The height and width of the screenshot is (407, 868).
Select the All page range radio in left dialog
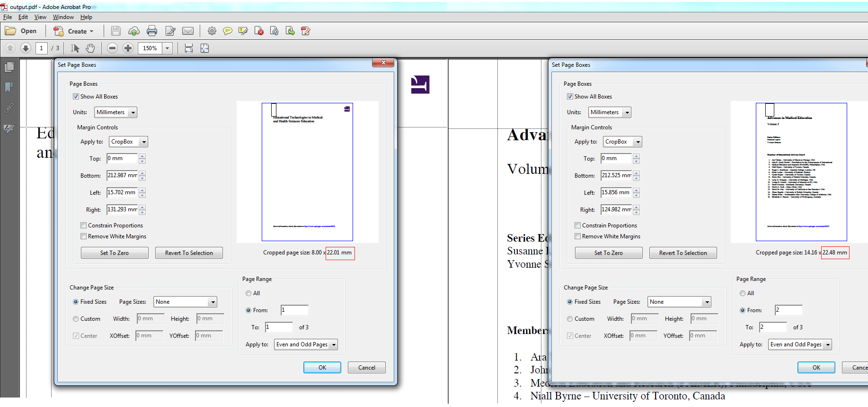(248, 293)
